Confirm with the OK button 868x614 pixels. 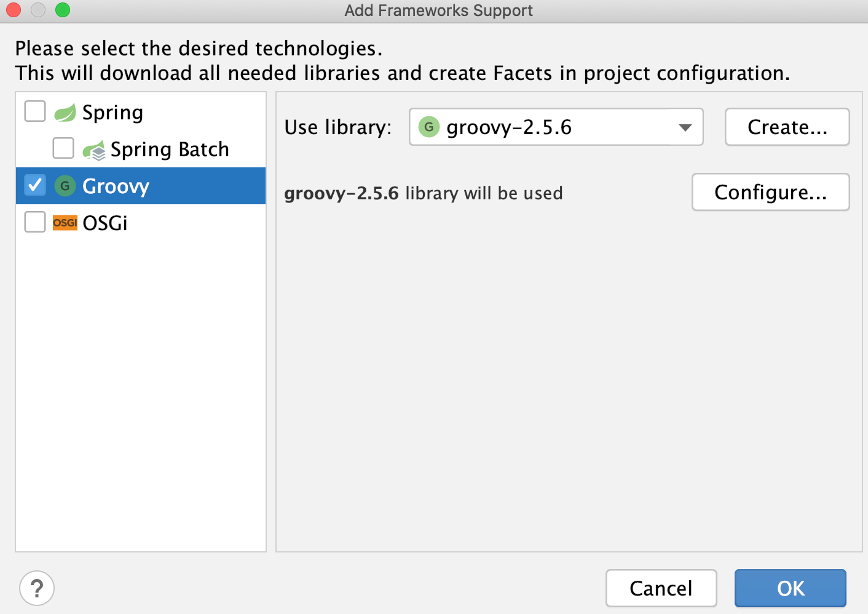coord(790,588)
